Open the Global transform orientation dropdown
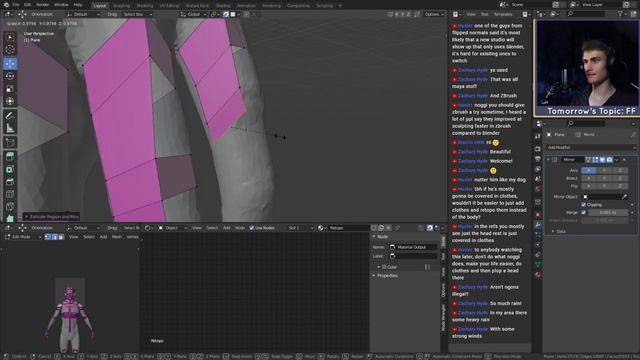This screenshot has width=640, height=360. 194,14
